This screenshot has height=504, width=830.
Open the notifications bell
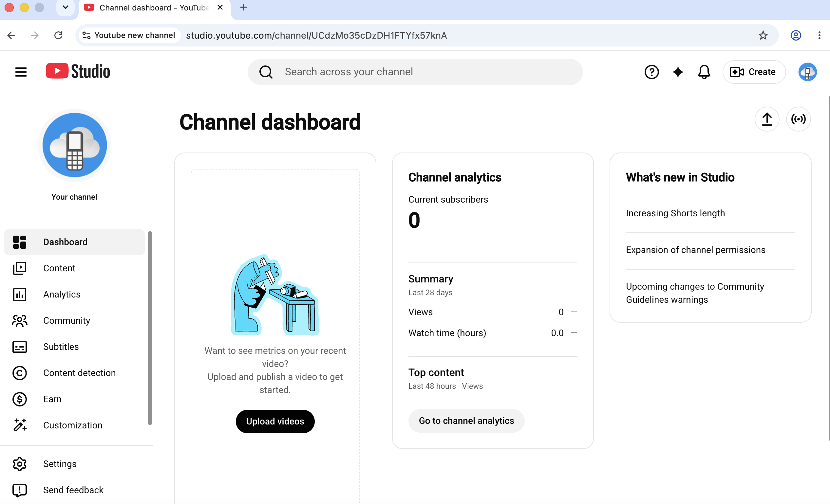click(x=704, y=72)
